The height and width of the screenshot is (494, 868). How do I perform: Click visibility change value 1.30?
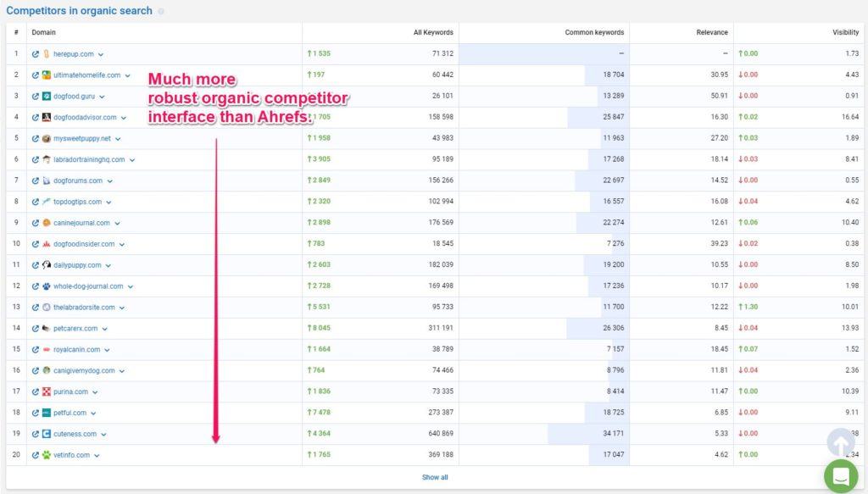point(748,307)
